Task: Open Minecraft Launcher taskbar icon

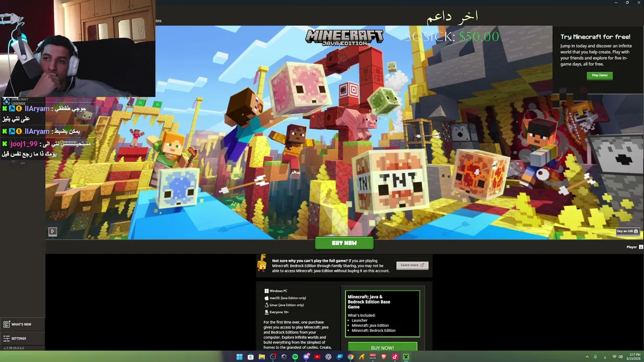Action: 406,357
